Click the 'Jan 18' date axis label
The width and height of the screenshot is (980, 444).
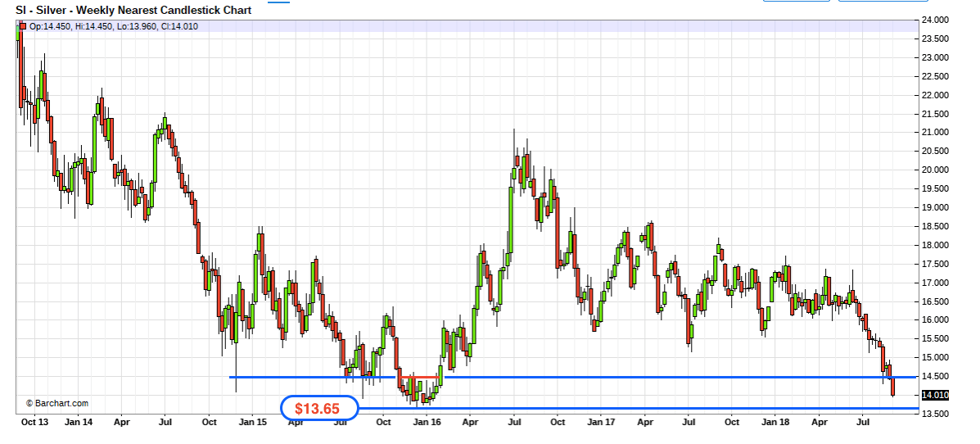coord(776,422)
